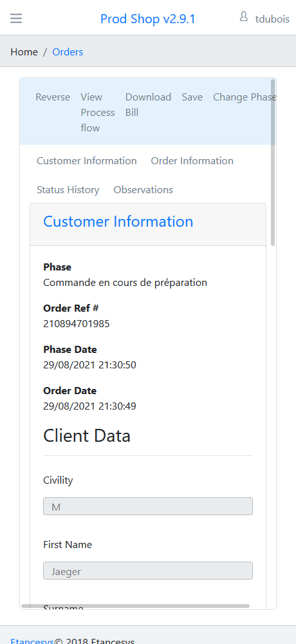
Task: Switch to the Order Information tab
Action: [x=192, y=161]
